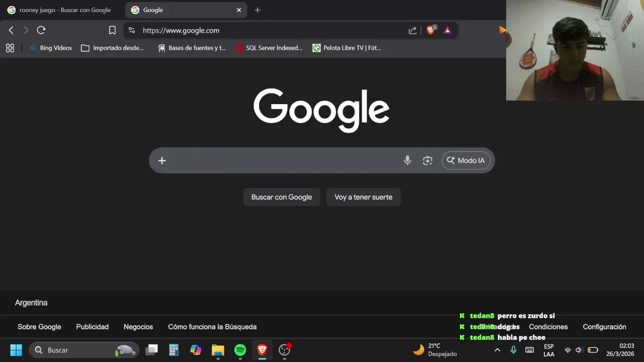Viewport: 644px width, 362px height.
Task: Open 'Negocios' footer link
Action: (x=138, y=327)
